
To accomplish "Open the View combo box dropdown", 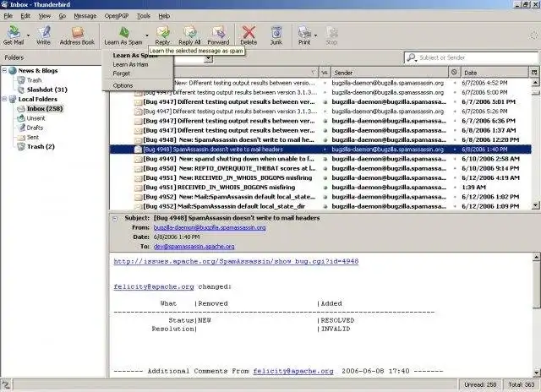I will tap(208, 59).
